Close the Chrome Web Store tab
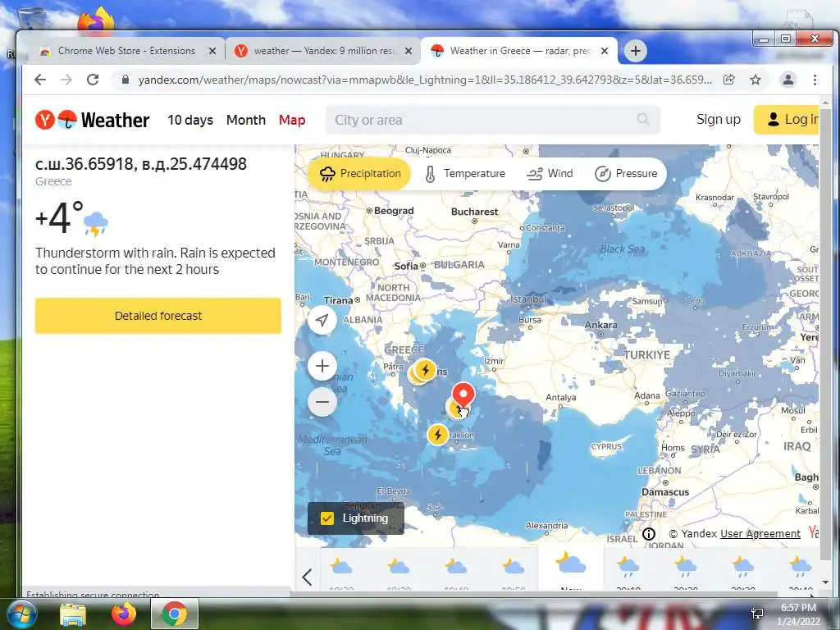The image size is (840, 630). 212,51
